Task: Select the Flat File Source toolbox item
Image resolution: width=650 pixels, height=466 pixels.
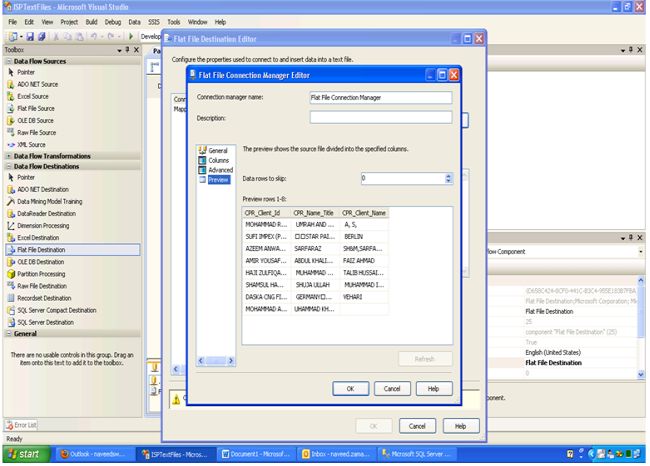Action: [x=36, y=108]
